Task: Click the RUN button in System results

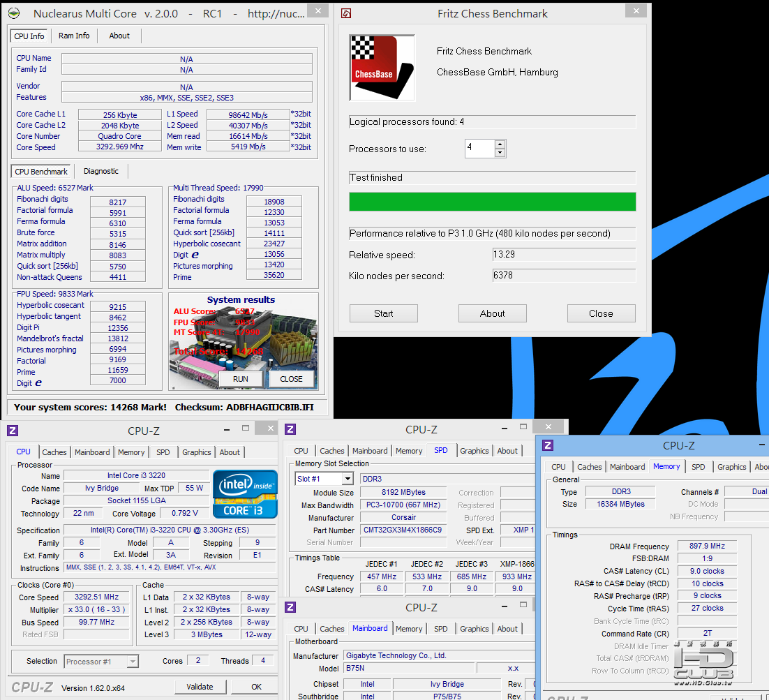Action: [241, 379]
